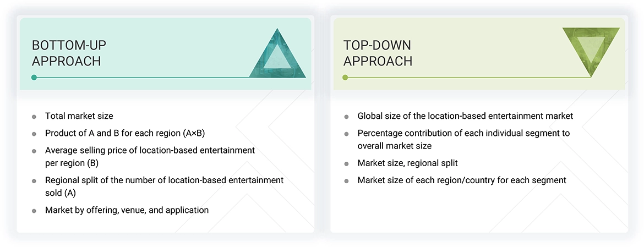Click bullet next to Market by offering
This screenshot has height=247, width=644.
(34, 211)
